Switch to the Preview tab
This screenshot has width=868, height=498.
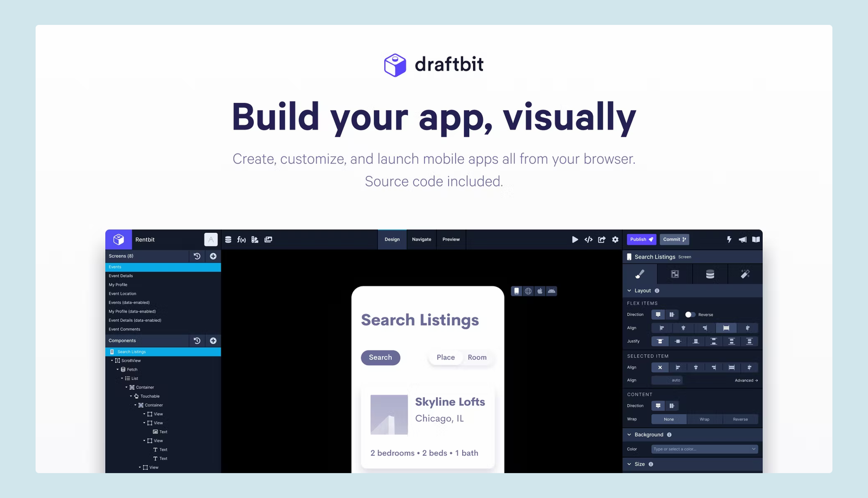451,239
